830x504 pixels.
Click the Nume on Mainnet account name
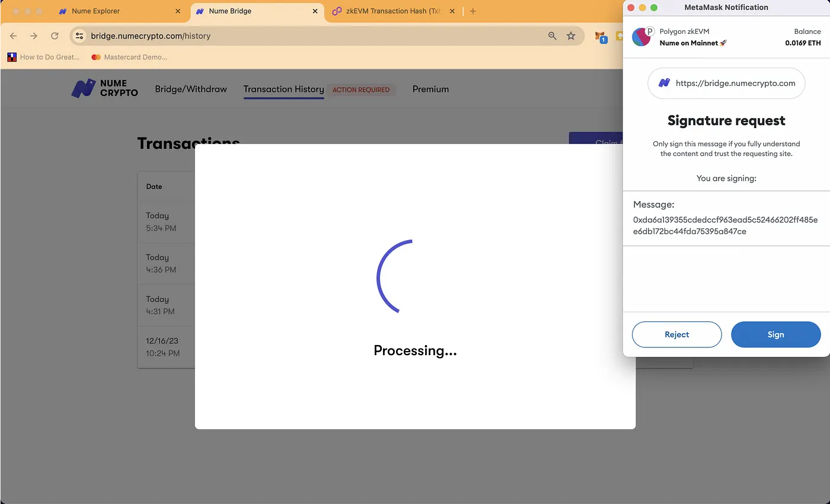pos(693,43)
